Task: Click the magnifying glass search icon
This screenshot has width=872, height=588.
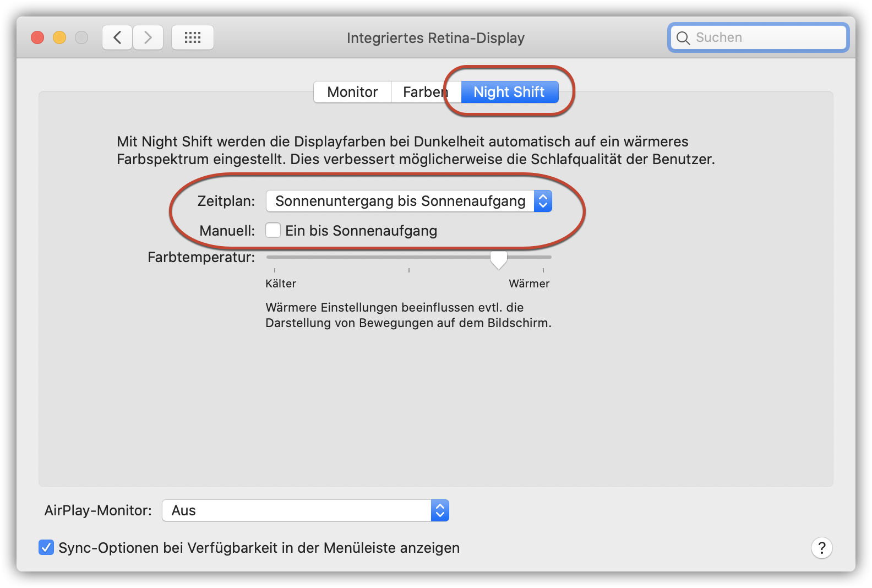Action: point(683,37)
